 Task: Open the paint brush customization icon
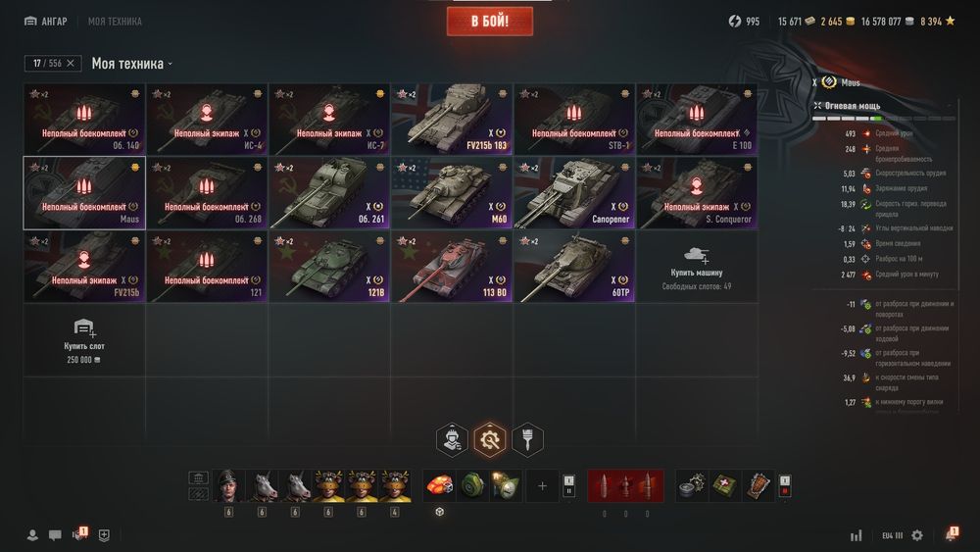coord(527,439)
